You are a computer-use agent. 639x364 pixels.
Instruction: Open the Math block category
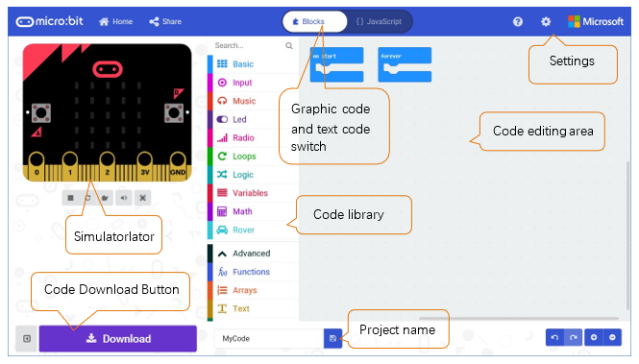point(253,211)
